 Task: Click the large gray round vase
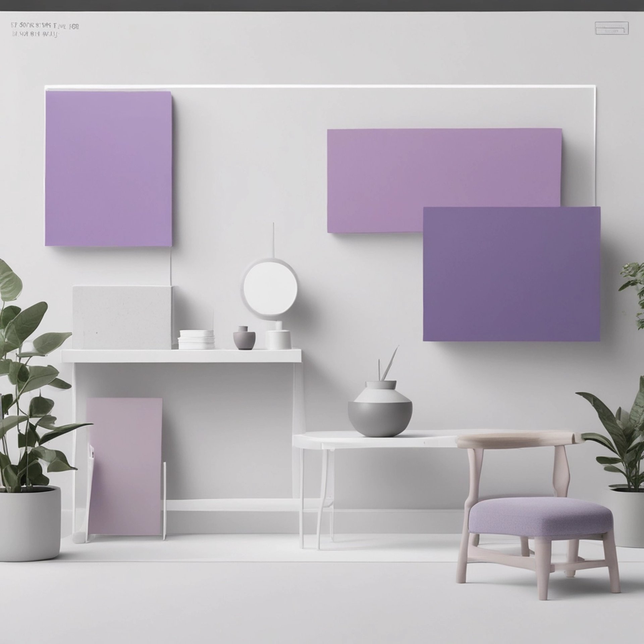(380, 412)
